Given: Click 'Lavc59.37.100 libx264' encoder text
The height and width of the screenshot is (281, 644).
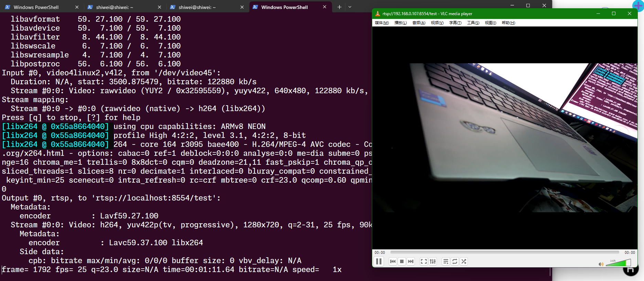Looking at the screenshot, I should click(x=156, y=243).
